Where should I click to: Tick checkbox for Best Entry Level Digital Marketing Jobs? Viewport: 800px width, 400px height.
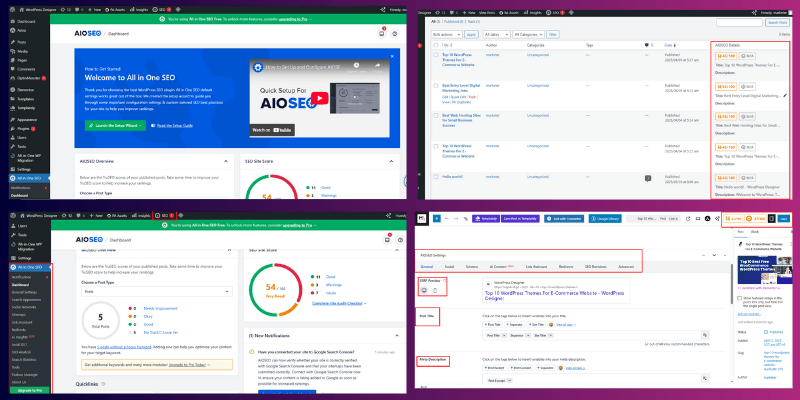pos(436,85)
